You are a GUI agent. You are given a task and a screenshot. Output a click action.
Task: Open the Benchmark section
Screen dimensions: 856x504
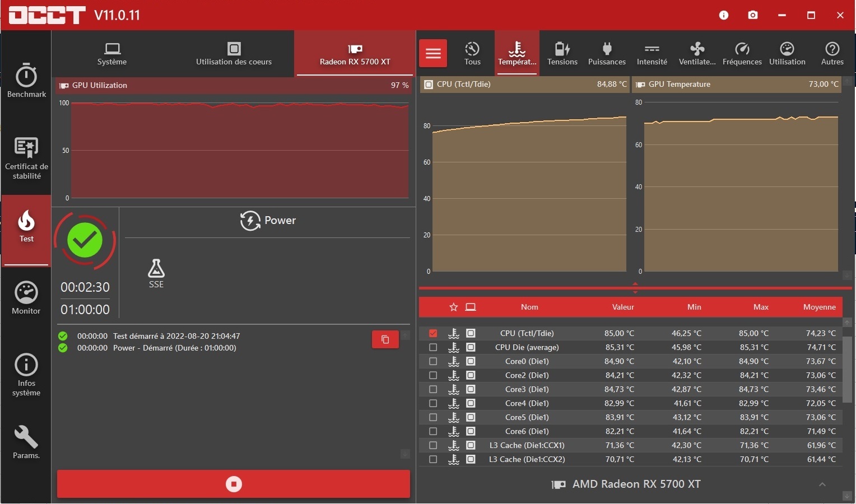click(26, 81)
